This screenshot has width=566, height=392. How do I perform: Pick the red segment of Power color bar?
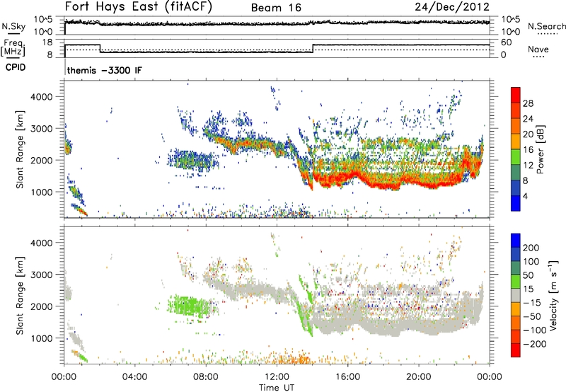click(x=516, y=96)
